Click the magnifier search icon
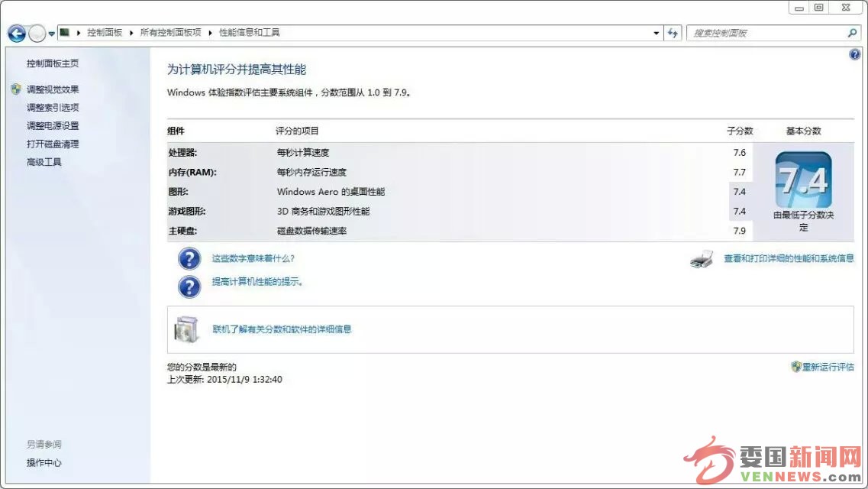This screenshot has width=868, height=489. coord(852,33)
